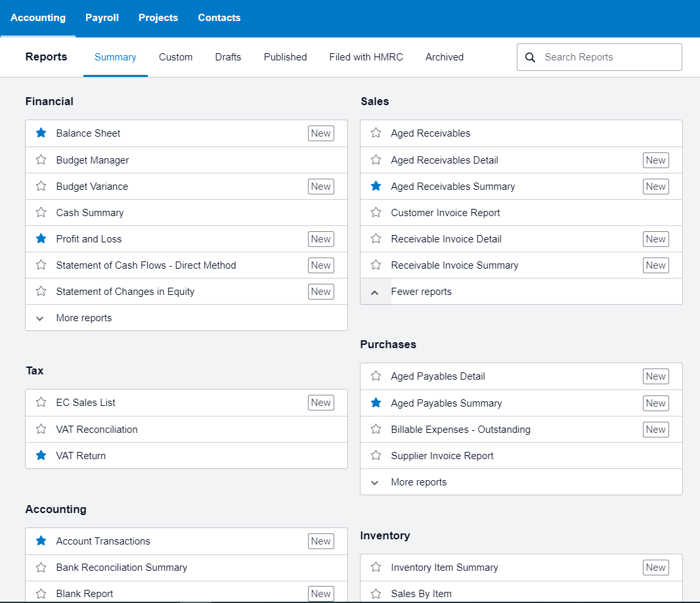Open Billable Expenses - Outstanding report
Screen dimensions: 700x603
pos(461,429)
